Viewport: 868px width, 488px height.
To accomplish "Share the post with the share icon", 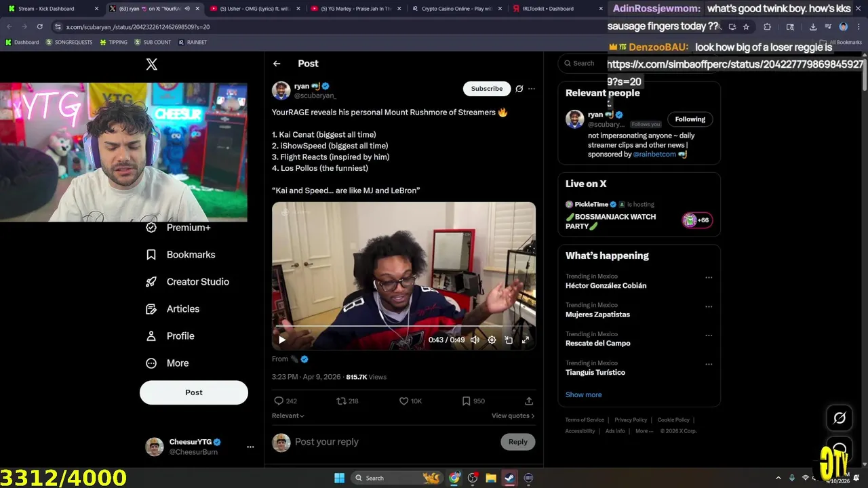I will 529,401.
